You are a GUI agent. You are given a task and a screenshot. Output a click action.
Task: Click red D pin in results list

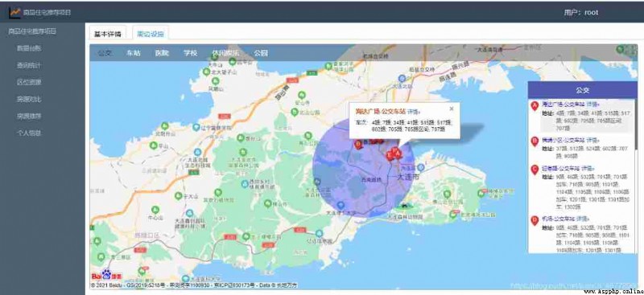click(535, 221)
